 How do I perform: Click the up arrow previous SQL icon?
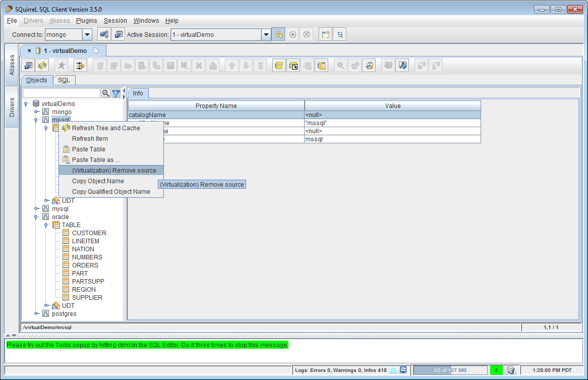[232, 66]
